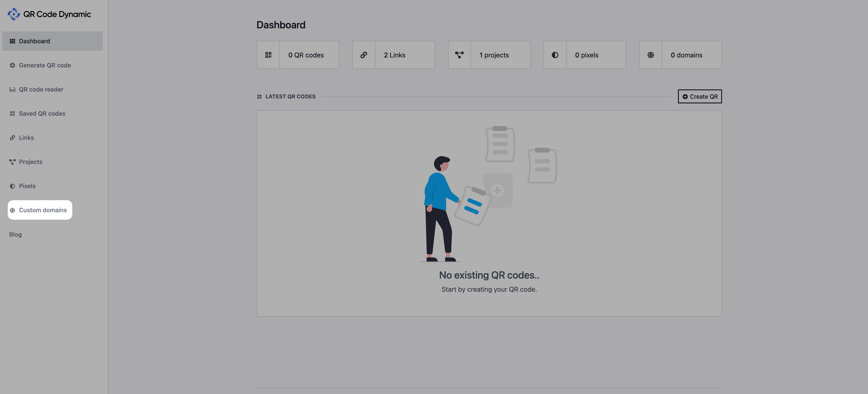Click the half-circle icon beside Pixels sidebar item
Viewport: 868px width, 394px height.
click(12, 186)
